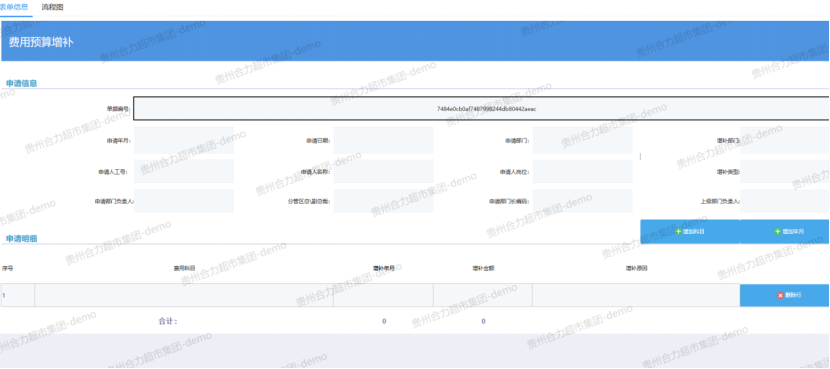The width and height of the screenshot is (830, 369).
Task: Click the 增补原因 cell in row 1
Action: (636, 295)
